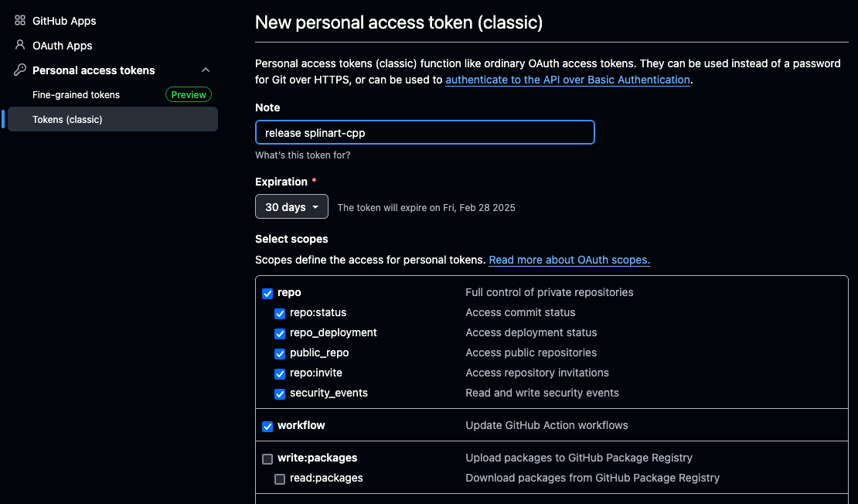Open Fine-grained tokens page
This screenshot has width=858, height=504.
76,94
